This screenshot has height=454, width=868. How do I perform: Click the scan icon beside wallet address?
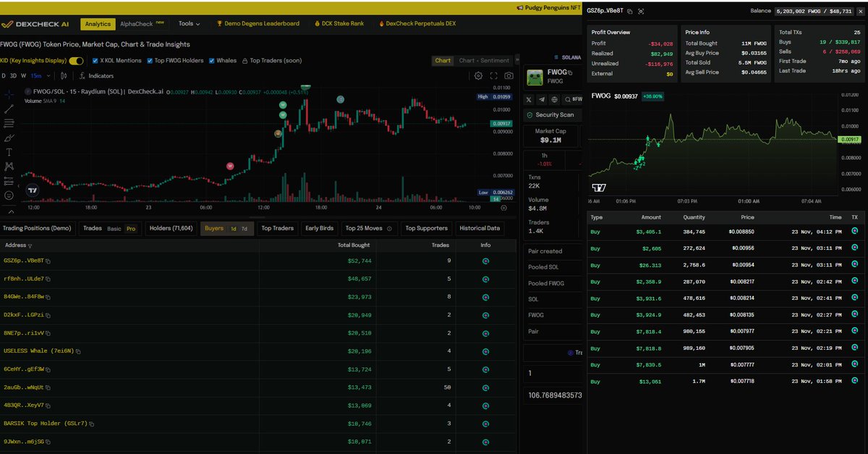(641, 12)
